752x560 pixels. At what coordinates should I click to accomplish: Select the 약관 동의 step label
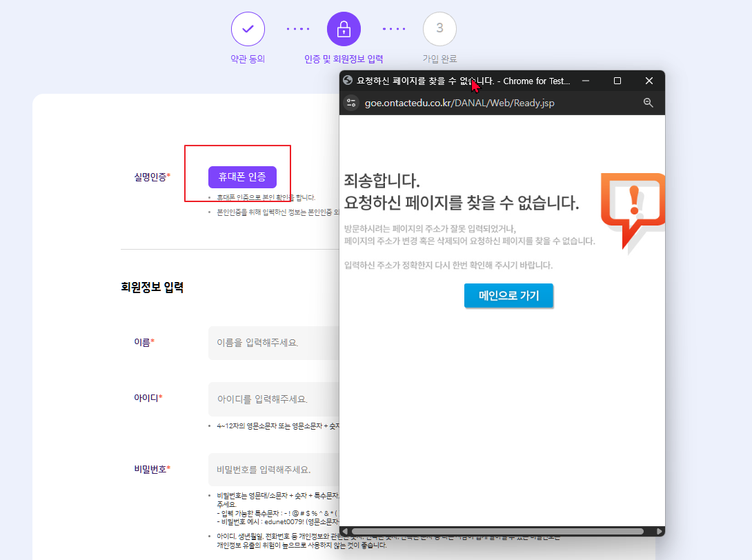click(x=248, y=59)
